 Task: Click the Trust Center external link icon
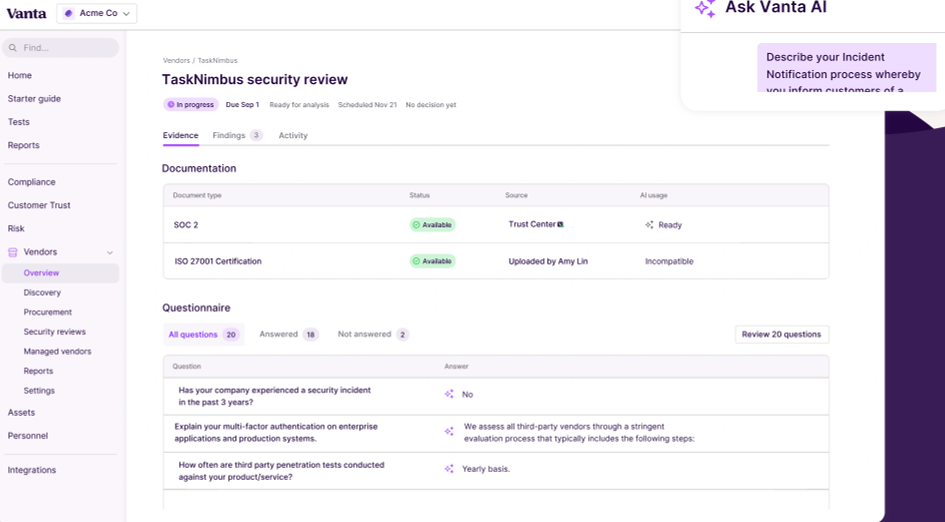click(561, 225)
